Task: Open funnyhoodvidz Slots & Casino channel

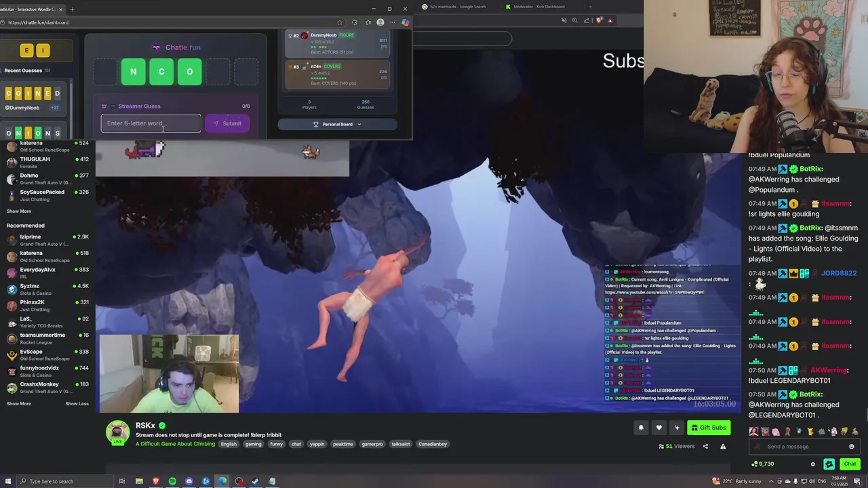Action: tap(47, 371)
